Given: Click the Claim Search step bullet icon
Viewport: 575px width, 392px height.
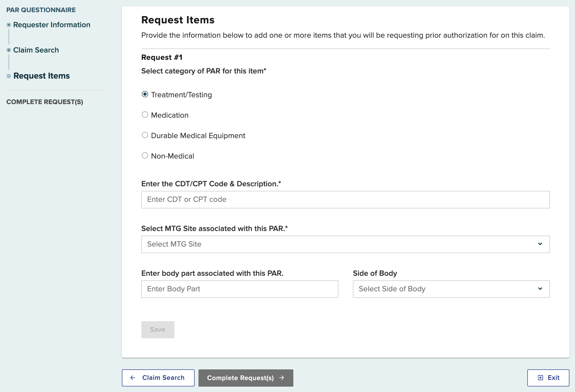Looking at the screenshot, I should (9, 50).
